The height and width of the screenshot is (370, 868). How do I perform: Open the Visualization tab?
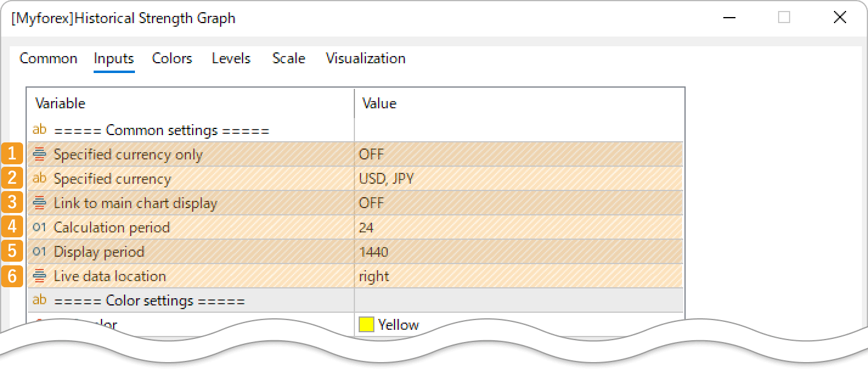tap(365, 58)
